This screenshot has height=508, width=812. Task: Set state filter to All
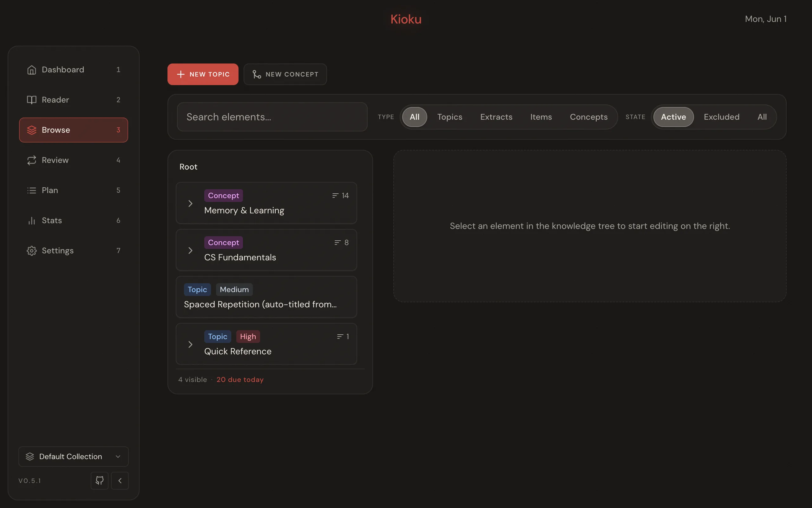[x=762, y=117]
